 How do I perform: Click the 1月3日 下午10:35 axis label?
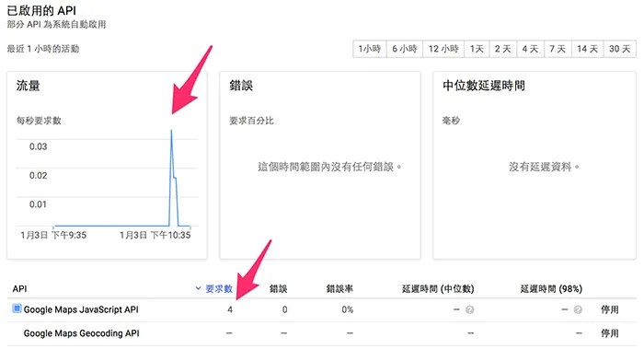[x=155, y=235]
